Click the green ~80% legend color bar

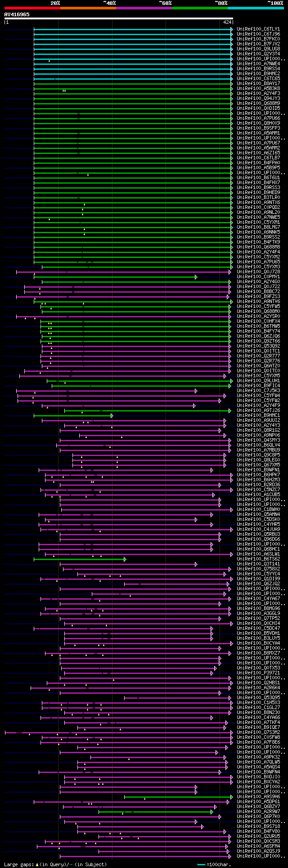(x=200, y=8)
